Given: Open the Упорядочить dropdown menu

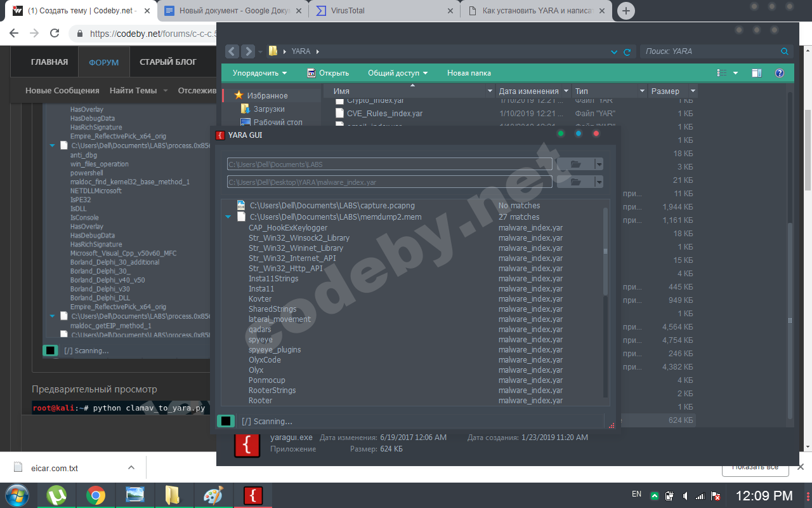Looking at the screenshot, I should [260, 73].
